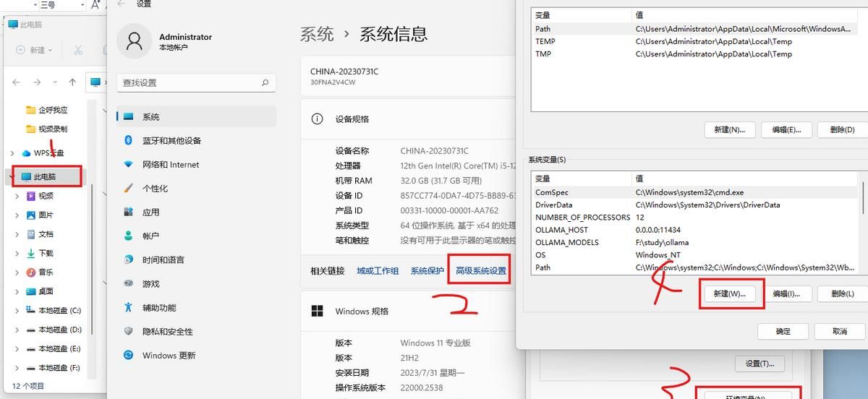Expand 本地磁盘 (E:) tree node
Viewport: 868px width, 399px height.
[x=17, y=348]
